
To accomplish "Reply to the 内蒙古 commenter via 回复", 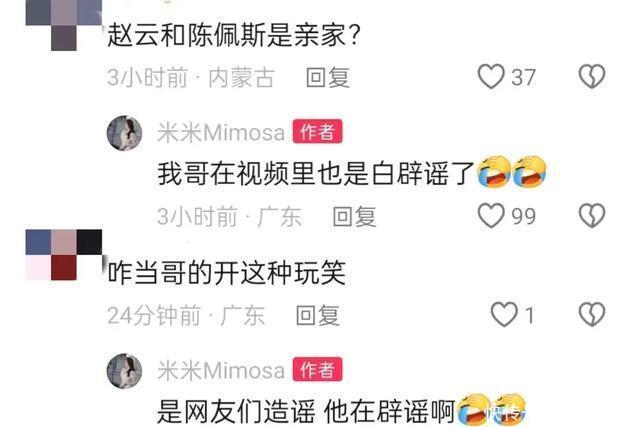I will [328, 77].
